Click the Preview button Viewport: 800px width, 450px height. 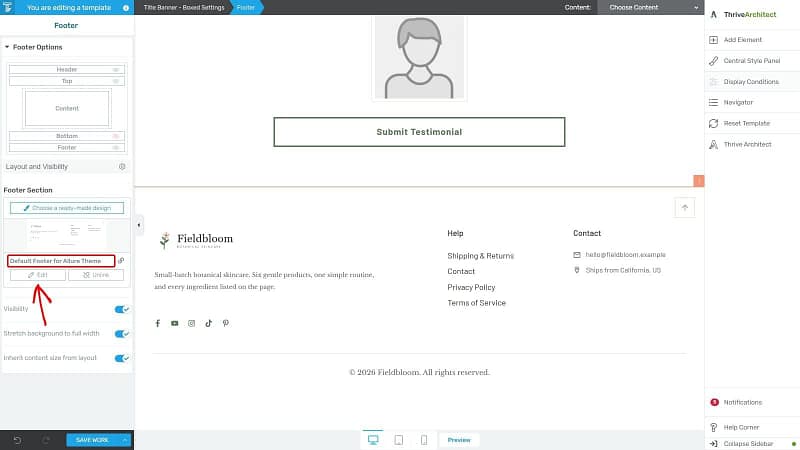click(x=459, y=440)
